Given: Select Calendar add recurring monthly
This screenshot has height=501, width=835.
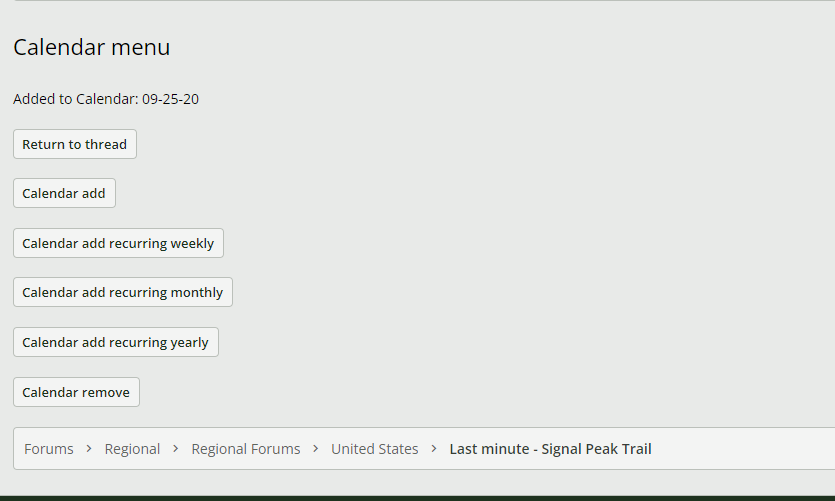Looking at the screenshot, I should pyautogui.click(x=123, y=293).
